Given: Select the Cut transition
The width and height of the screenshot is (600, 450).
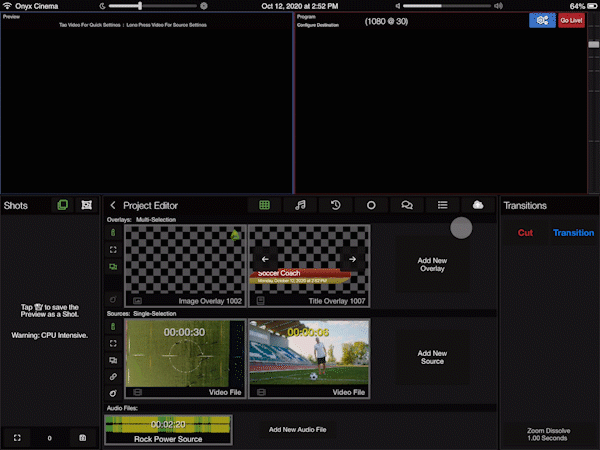Looking at the screenshot, I should coord(525,233).
